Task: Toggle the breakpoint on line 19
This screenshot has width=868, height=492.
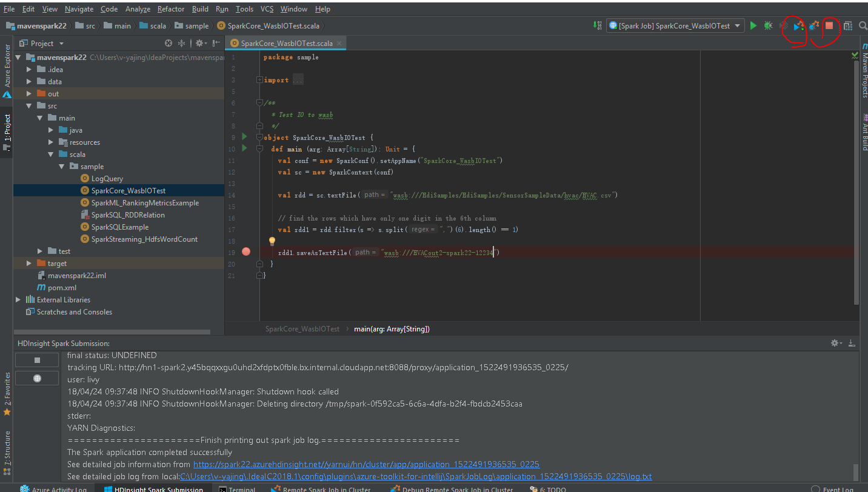Action: coord(246,252)
